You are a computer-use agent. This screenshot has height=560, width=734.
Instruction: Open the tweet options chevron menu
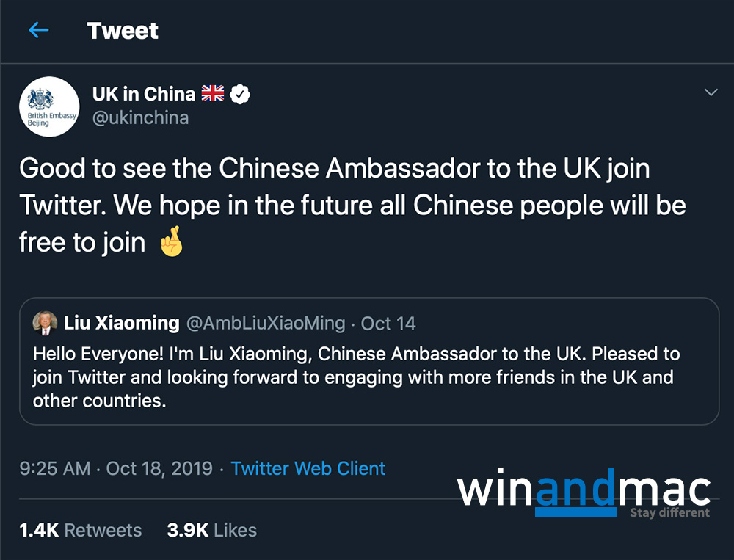(711, 92)
